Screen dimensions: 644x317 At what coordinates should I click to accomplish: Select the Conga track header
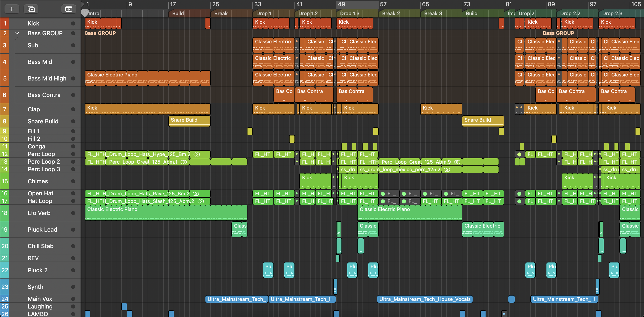[x=45, y=146]
